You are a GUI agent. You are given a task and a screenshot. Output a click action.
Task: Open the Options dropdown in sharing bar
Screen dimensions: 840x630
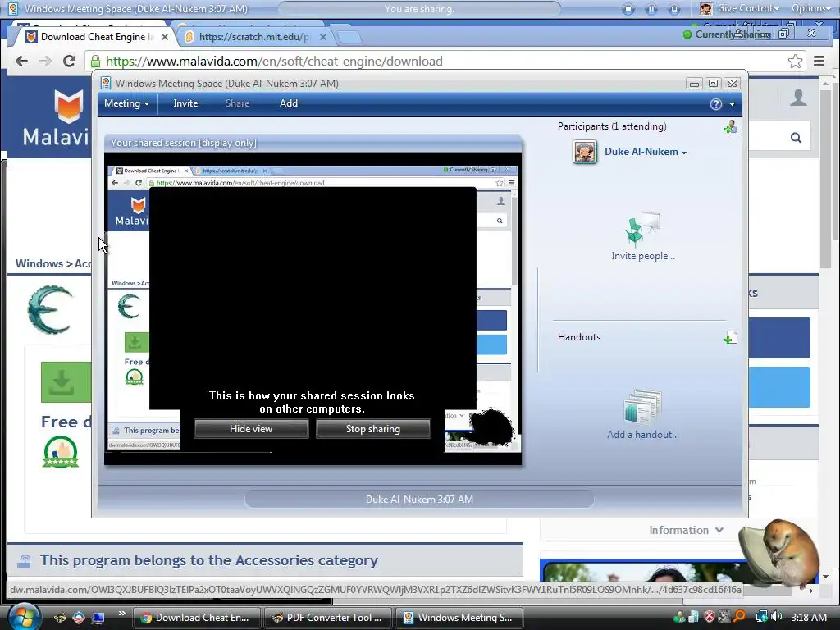point(811,8)
